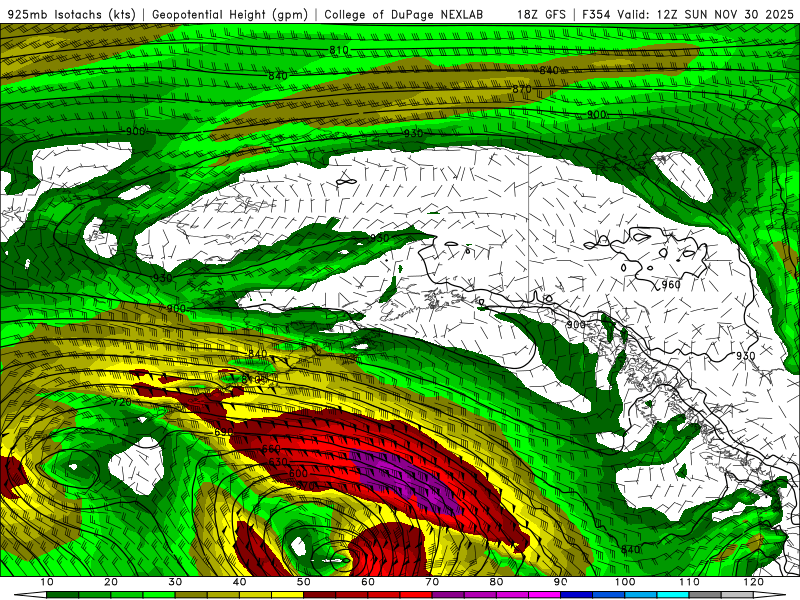The height and width of the screenshot is (600, 800).
Task: Select the 810 height contour label
Action: point(339,50)
